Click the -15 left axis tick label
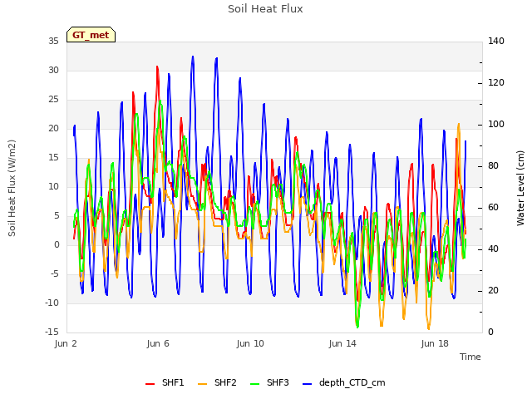532x399 pixels. click(52, 332)
